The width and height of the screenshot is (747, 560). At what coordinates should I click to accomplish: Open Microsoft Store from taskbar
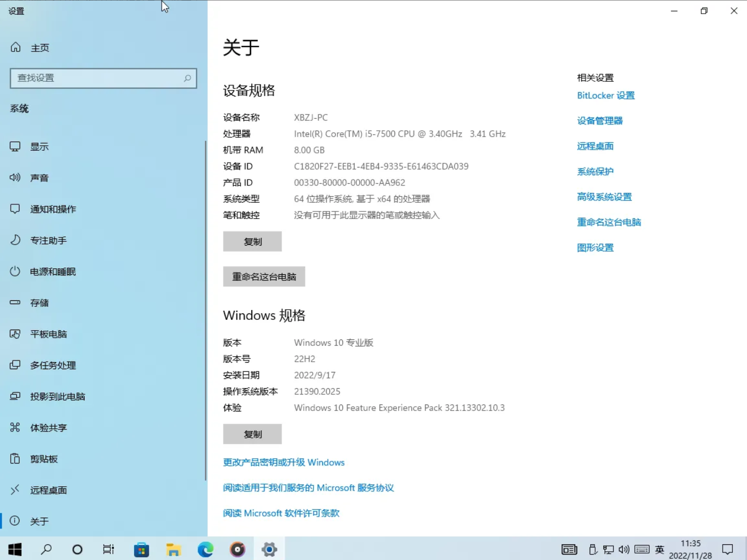tap(141, 549)
